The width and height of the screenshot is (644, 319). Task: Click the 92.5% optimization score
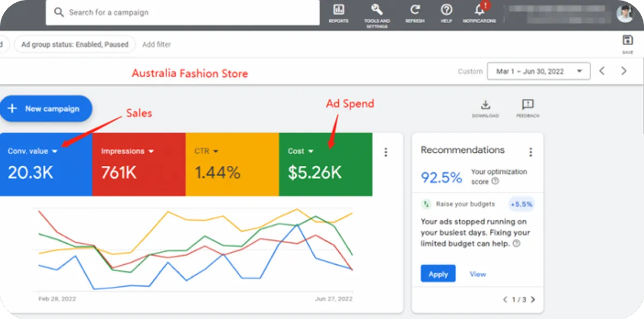[441, 178]
